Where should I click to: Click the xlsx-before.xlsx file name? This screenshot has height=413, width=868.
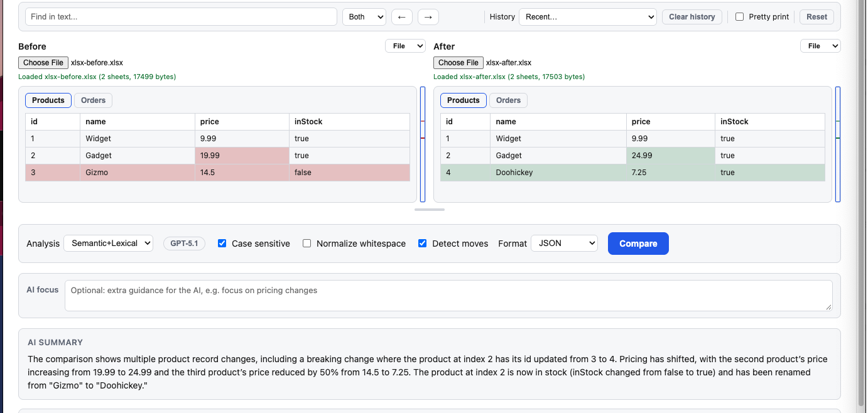[x=97, y=63]
